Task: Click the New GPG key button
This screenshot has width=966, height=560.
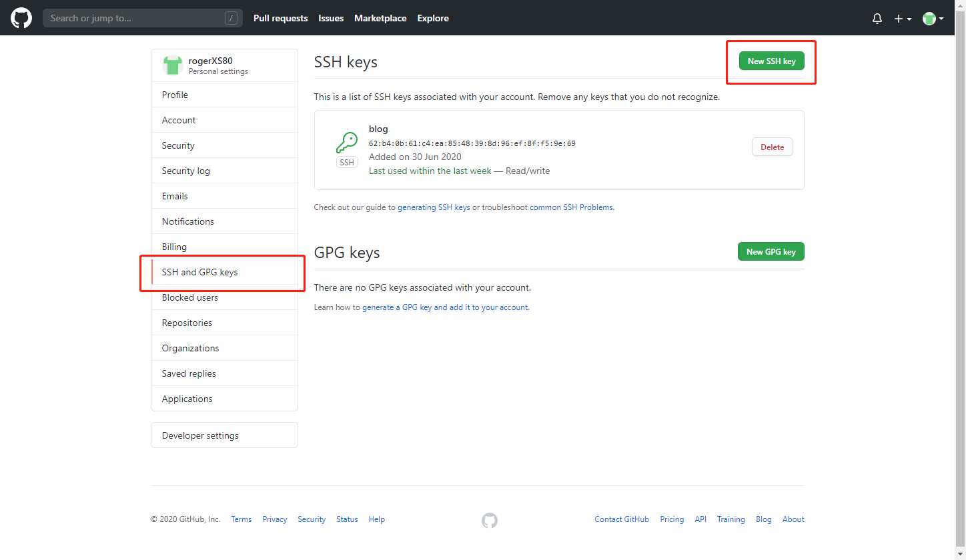Action: point(771,251)
